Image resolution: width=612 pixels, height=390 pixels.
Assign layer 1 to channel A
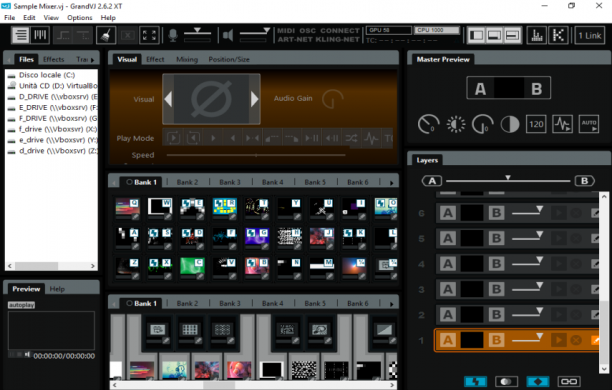coord(448,340)
